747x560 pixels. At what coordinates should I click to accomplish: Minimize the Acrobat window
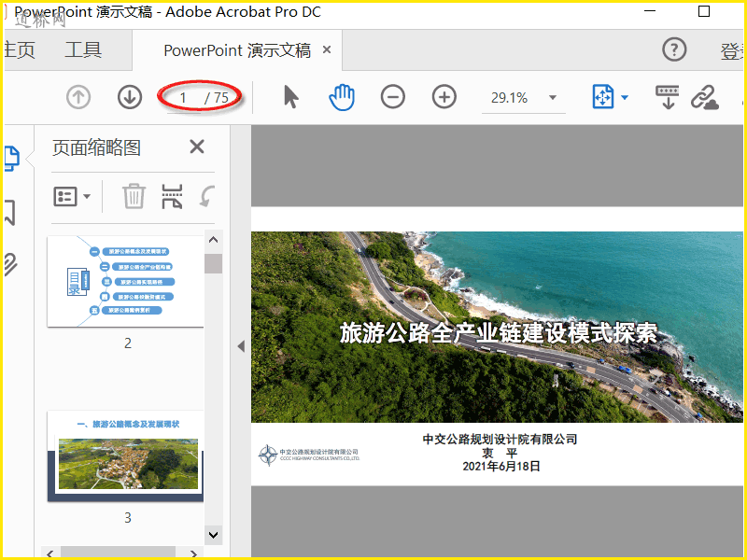pos(650,11)
